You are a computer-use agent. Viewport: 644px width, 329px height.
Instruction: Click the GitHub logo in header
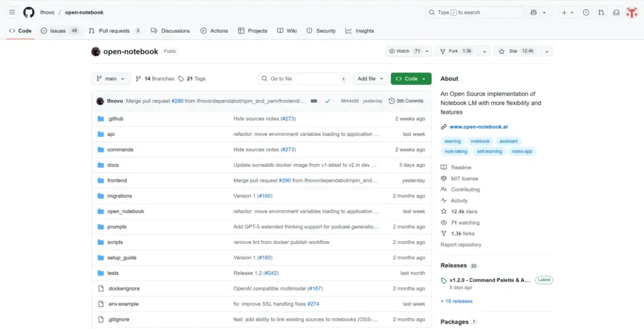pos(29,12)
